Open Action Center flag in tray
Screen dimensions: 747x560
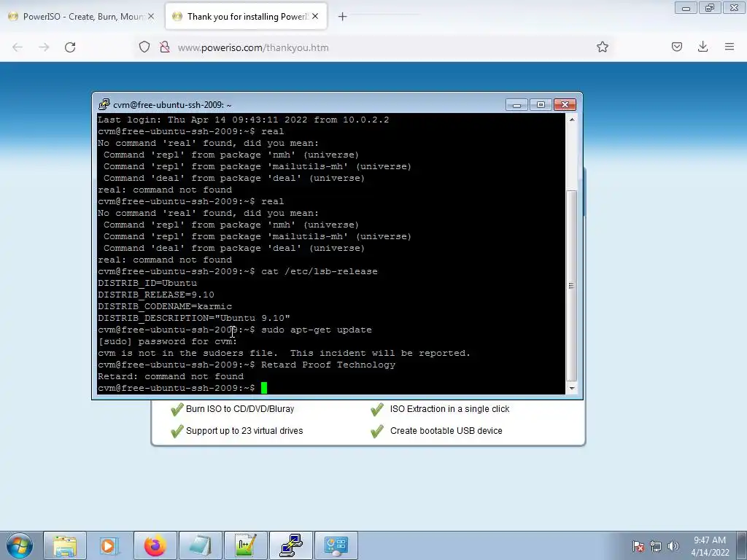point(638,546)
